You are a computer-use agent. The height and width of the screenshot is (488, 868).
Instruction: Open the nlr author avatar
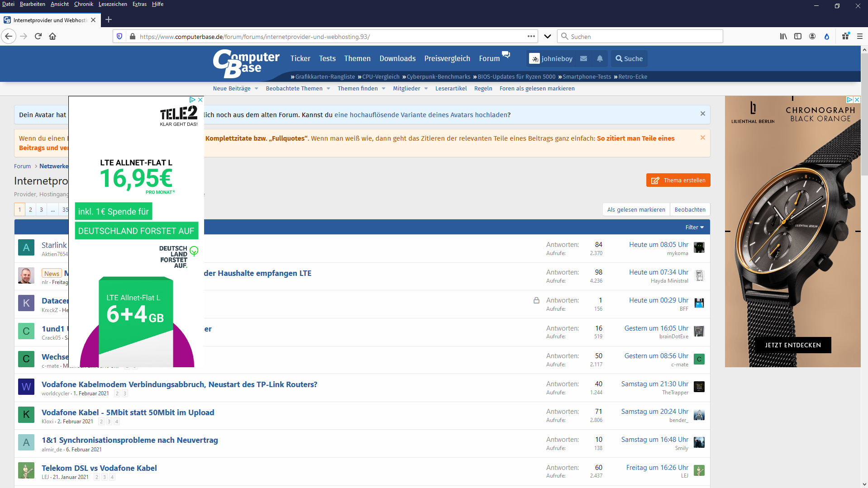tap(26, 275)
